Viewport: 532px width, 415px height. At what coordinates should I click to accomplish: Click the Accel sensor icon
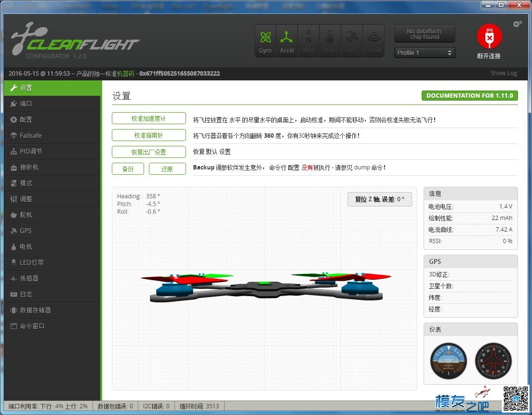tap(287, 41)
